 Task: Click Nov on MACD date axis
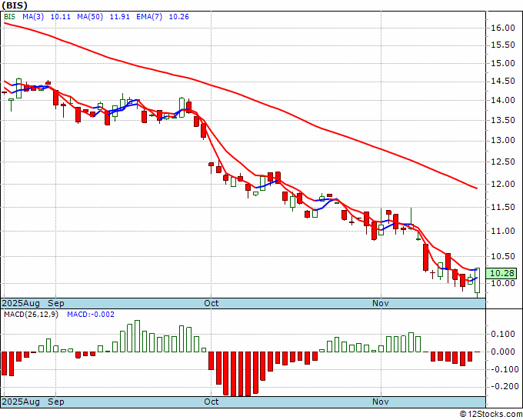point(381,402)
